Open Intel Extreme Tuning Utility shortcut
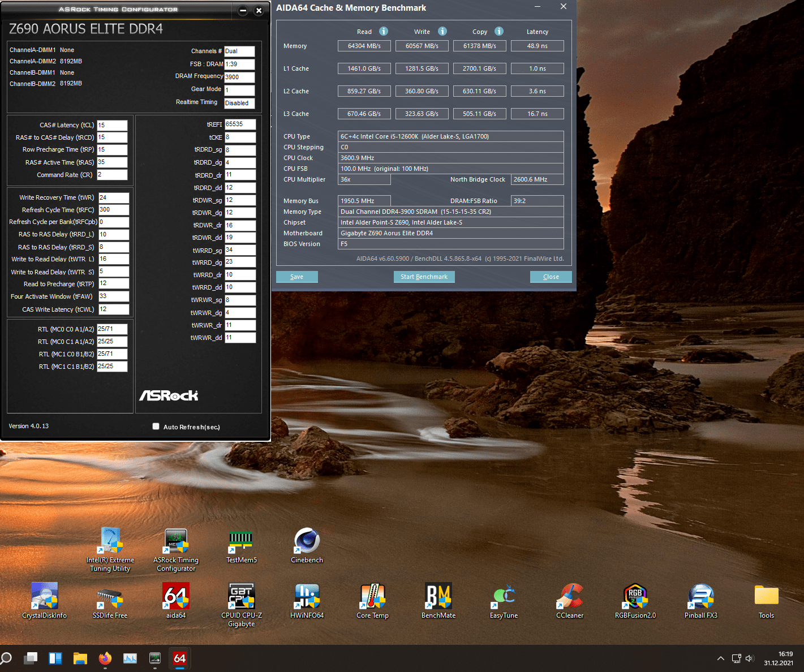 [x=110, y=549]
